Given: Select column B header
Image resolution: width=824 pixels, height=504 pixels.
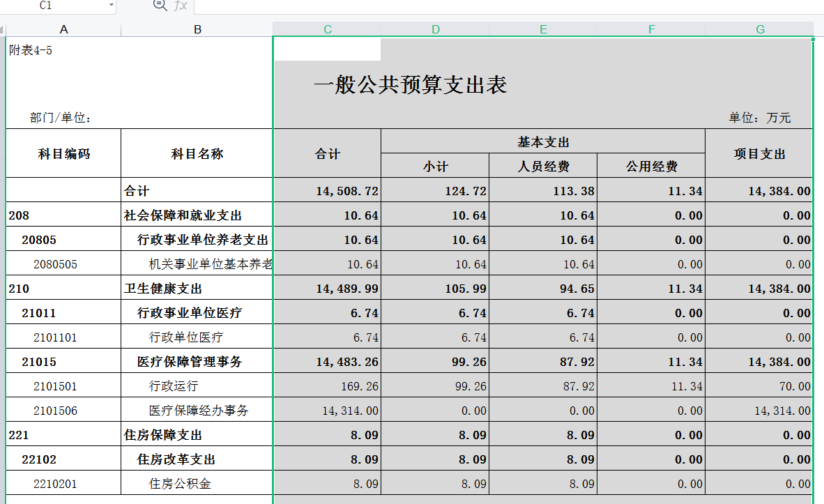Looking at the screenshot, I should coord(197,29).
